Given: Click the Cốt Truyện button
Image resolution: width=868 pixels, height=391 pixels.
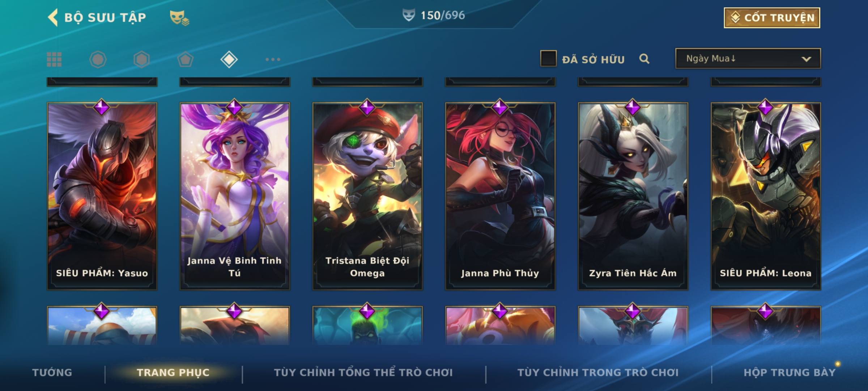Looking at the screenshot, I should [772, 18].
